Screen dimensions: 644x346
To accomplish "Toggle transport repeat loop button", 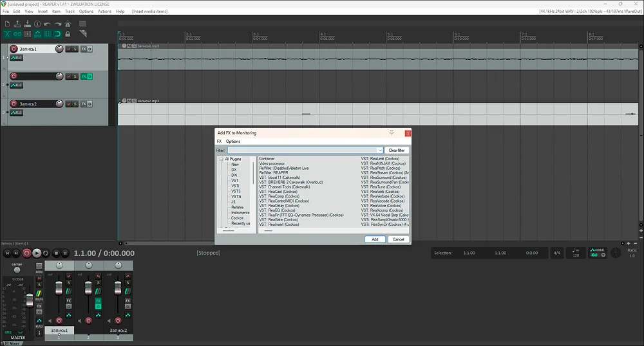I will click(x=46, y=253).
